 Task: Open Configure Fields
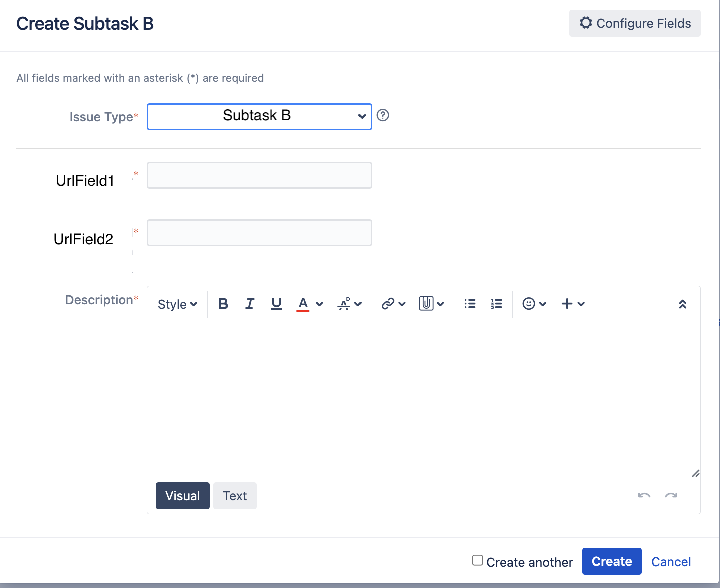click(x=635, y=23)
